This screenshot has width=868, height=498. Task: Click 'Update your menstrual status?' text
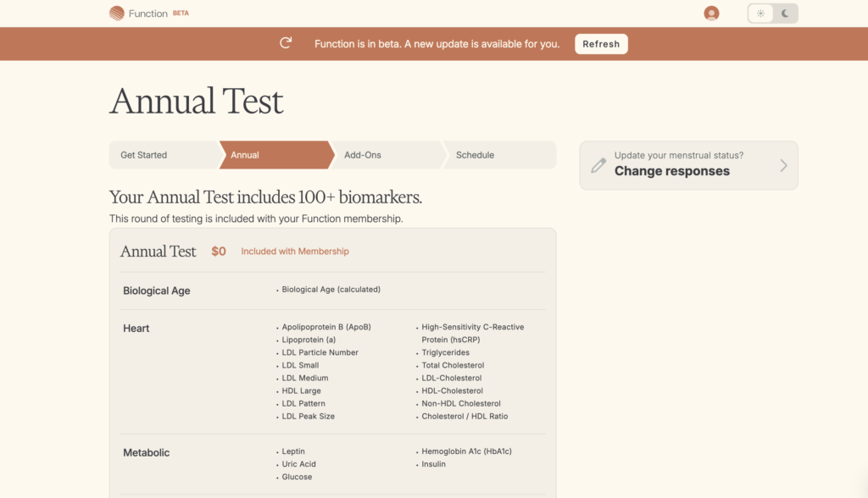(x=679, y=156)
